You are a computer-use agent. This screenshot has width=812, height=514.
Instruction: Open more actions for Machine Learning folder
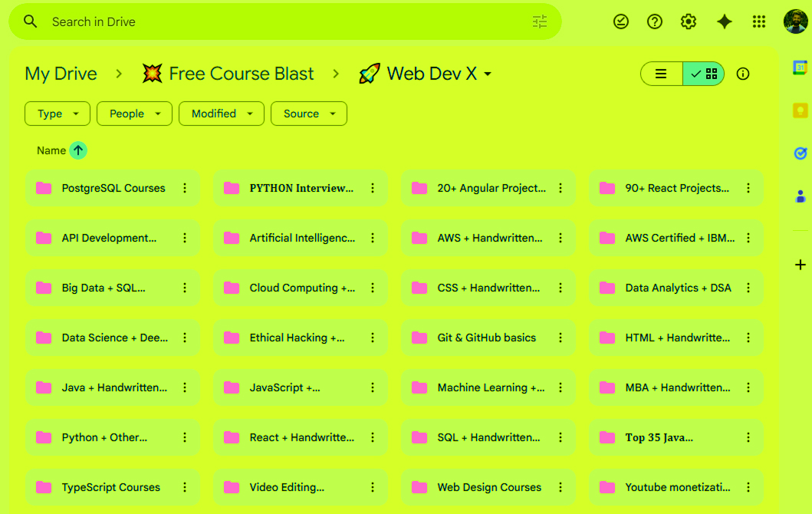point(561,387)
